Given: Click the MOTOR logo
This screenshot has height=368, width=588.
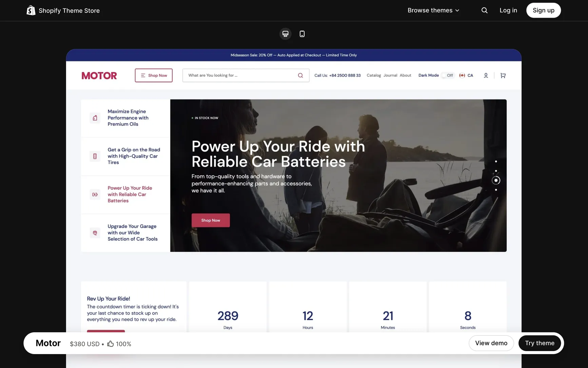Looking at the screenshot, I should [x=99, y=76].
